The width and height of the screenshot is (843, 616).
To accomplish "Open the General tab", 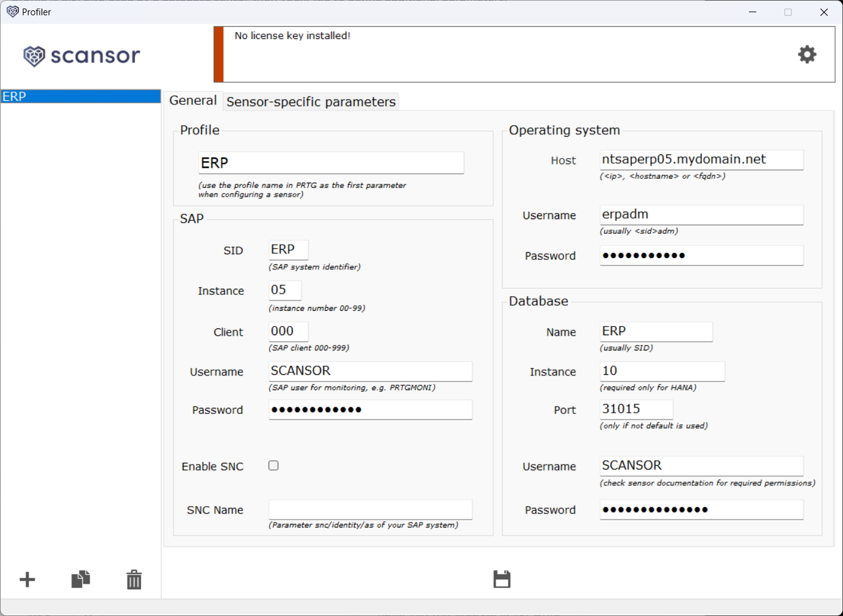I will (193, 100).
